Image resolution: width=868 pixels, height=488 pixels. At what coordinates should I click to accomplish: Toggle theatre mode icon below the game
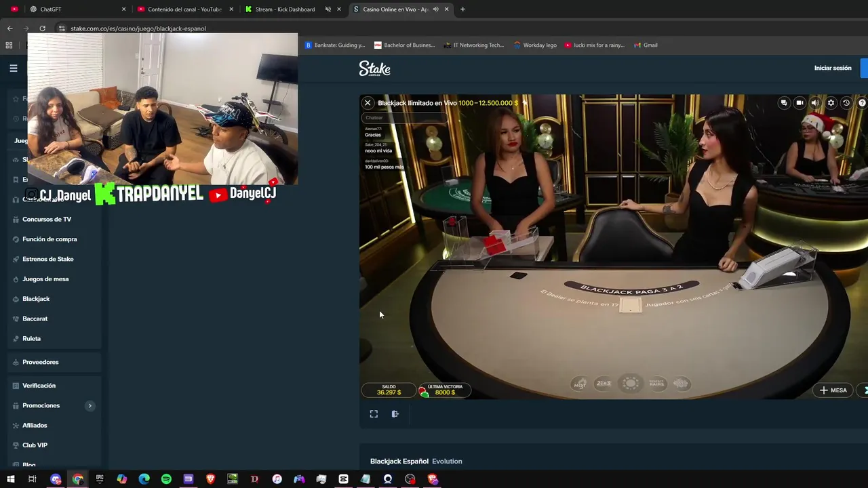coord(395,414)
